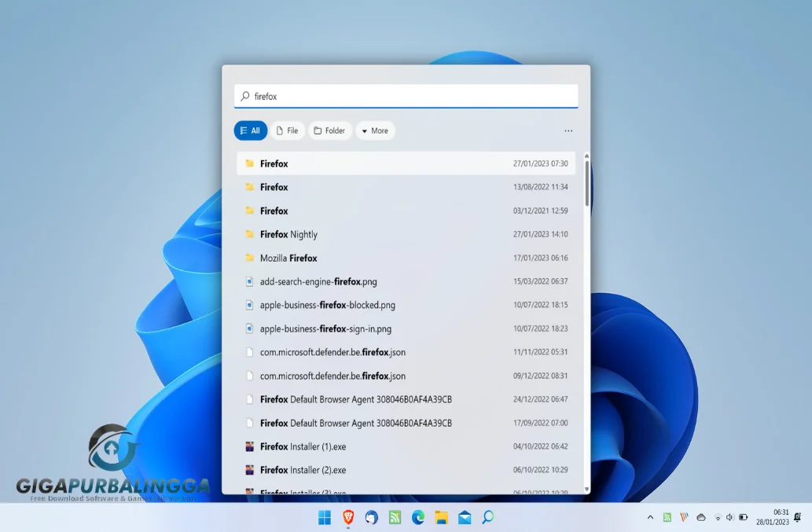The width and height of the screenshot is (812, 532).
Task: Select com.microsoft.defender.be.firefox.json dated 11/11/2022
Action: click(406, 352)
